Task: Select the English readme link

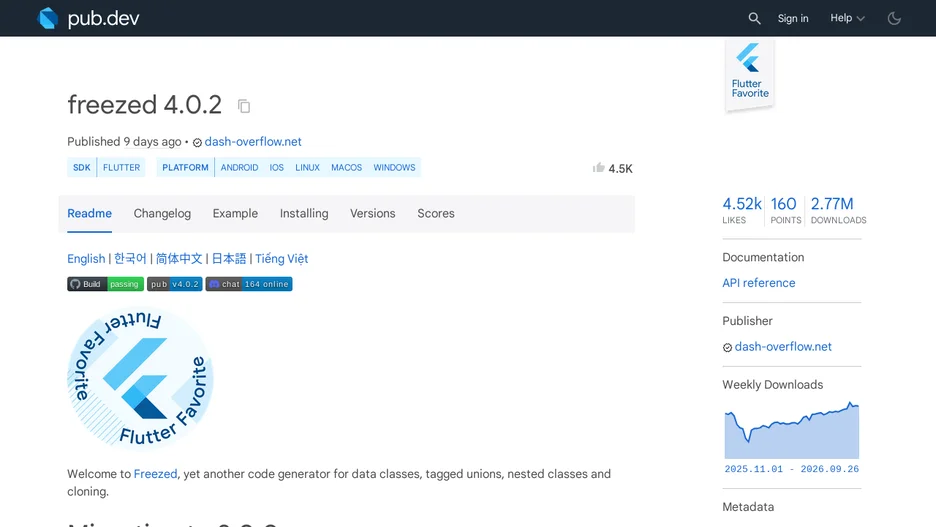Action: [86, 259]
